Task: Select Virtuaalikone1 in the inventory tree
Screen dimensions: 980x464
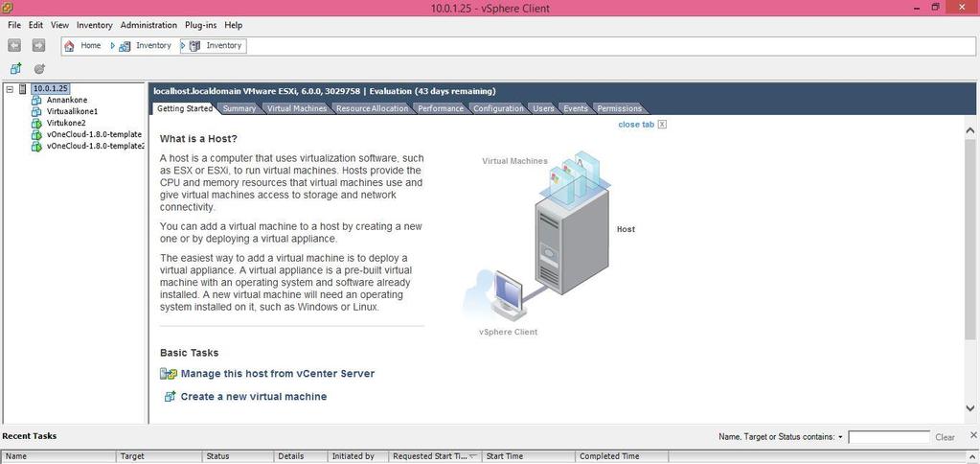Action: pyautogui.click(x=72, y=111)
